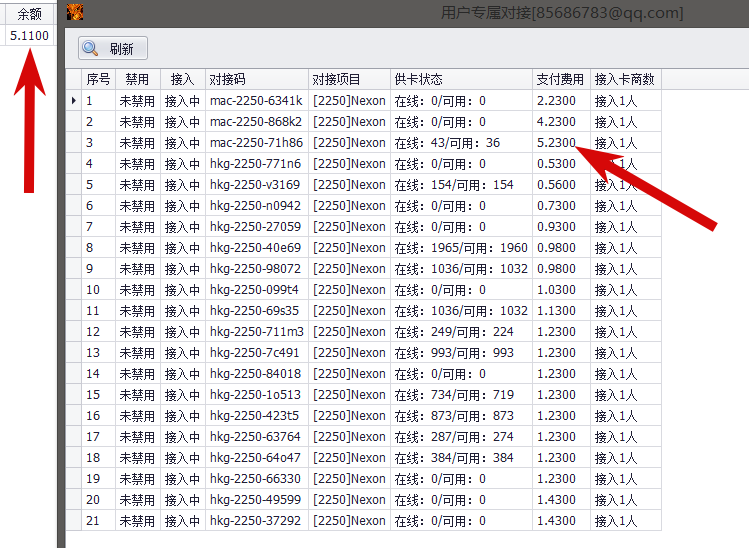Click fee value 0.5300
Viewport: 749px width, 548px height.
(x=561, y=164)
